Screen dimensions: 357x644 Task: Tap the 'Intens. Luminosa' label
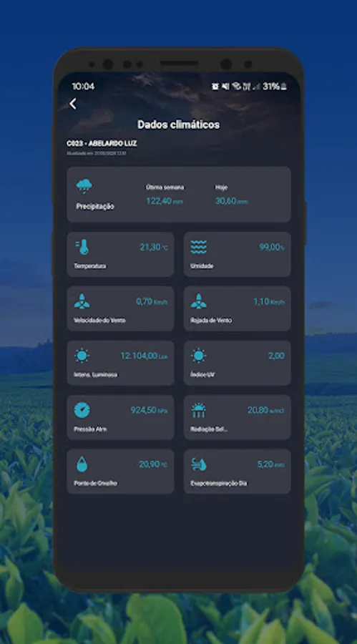95,374
